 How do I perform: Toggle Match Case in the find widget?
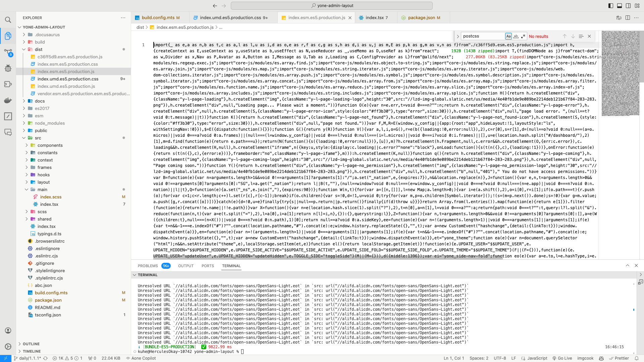coord(509,36)
